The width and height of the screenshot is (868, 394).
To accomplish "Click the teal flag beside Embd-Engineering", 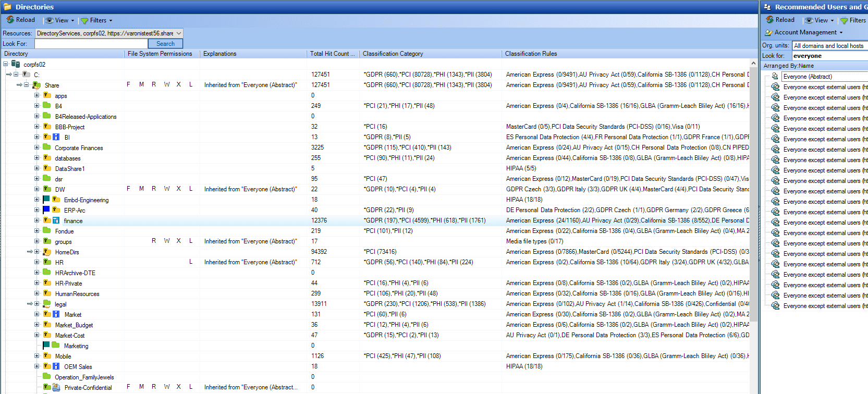I will point(46,200).
